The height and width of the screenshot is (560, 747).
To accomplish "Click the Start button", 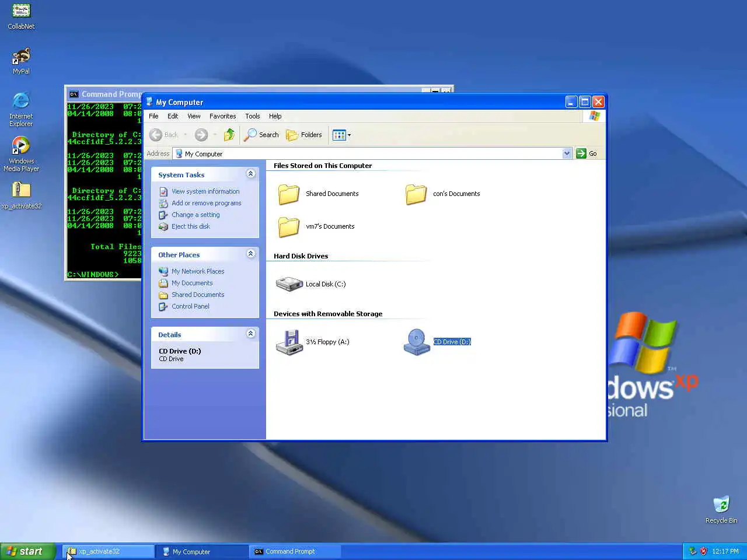I will pos(27,551).
